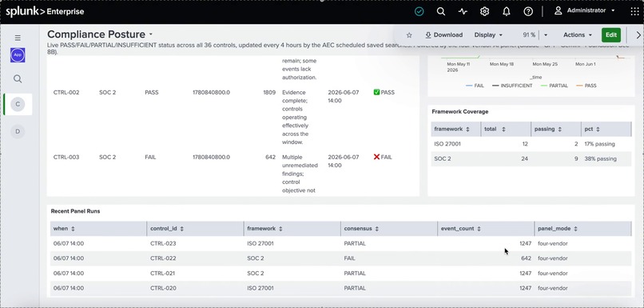
Task: Open the Display menu
Action: pos(488,35)
